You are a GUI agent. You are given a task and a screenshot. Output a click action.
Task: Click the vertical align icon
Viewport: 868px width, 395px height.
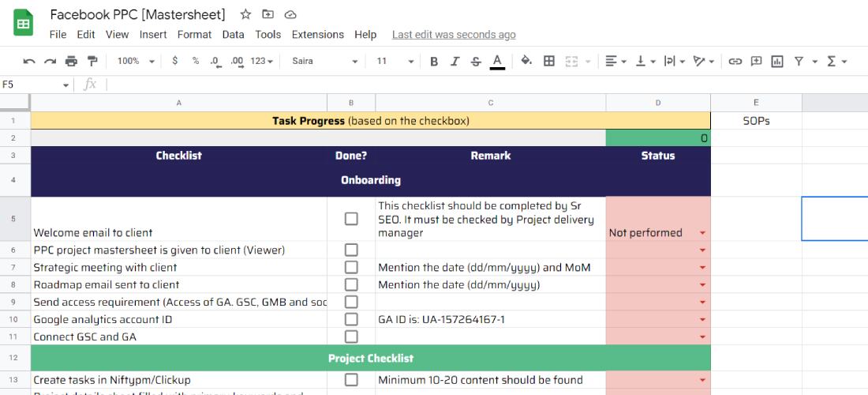point(641,62)
